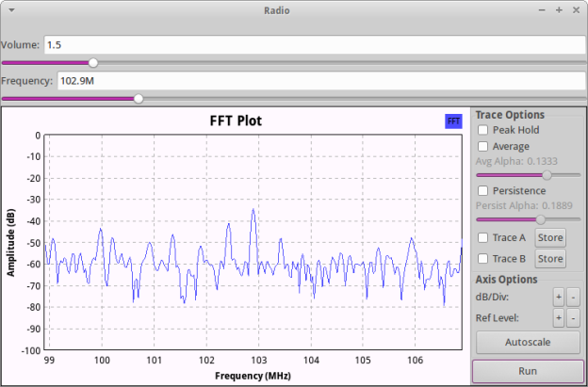Raise Ref Level with plus button
Viewport: 588px width, 387px height.
(x=559, y=318)
